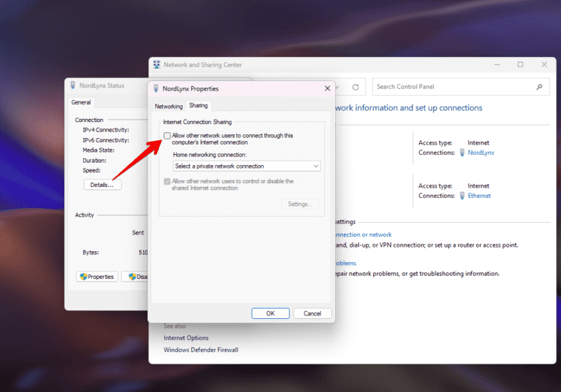This screenshot has height=392, width=561.
Task: Select the Sharing tab
Action: tap(199, 106)
